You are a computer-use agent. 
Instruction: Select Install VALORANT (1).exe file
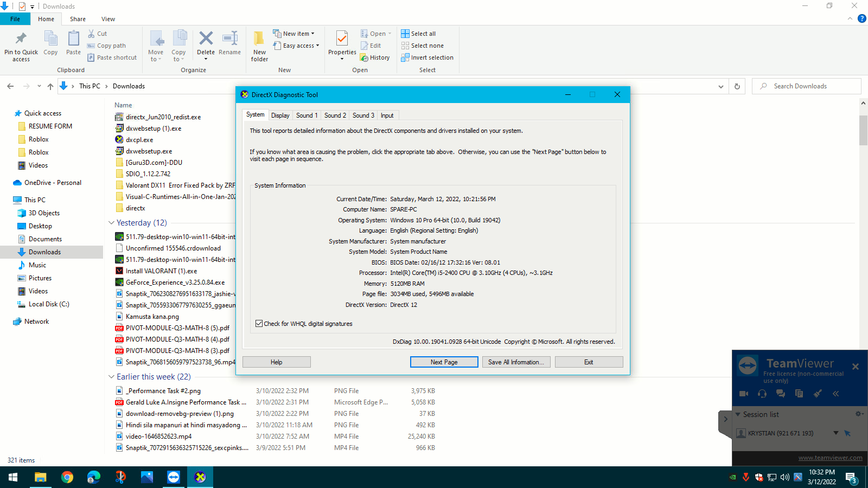tap(161, 271)
